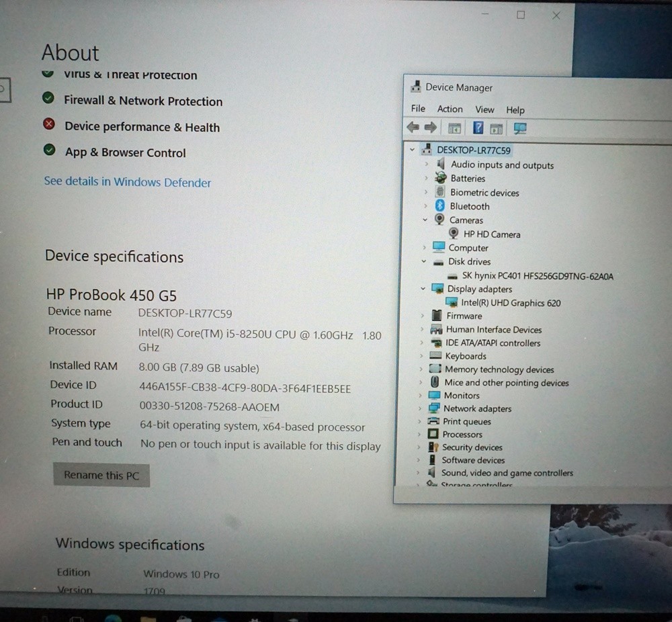Click the Network adapters category icon
The height and width of the screenshot is (622, 672).
(x=433, y=408)
